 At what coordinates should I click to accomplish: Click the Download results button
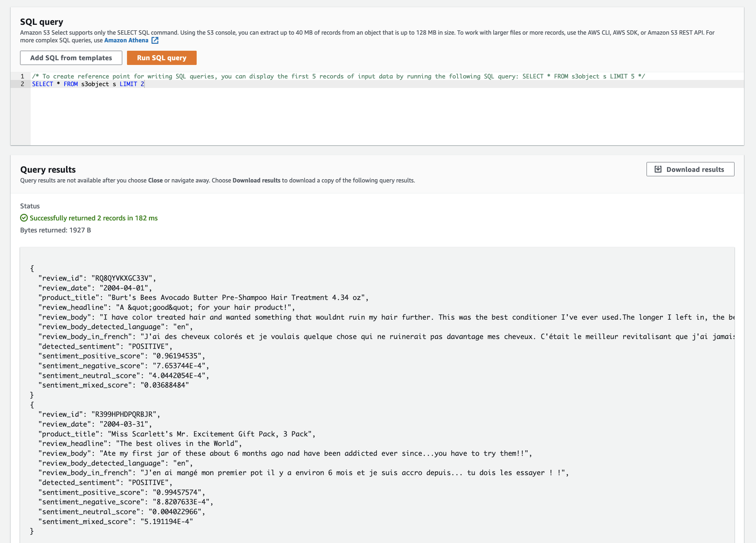click(x=690, y=169)
